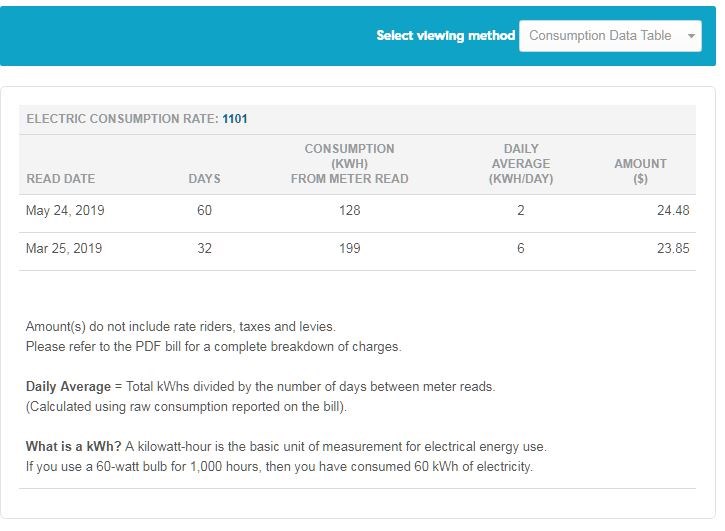This screenshot has width=725, height=531.
Task: Select the Mar 25, 2019 read date
Action: point(64,249)
